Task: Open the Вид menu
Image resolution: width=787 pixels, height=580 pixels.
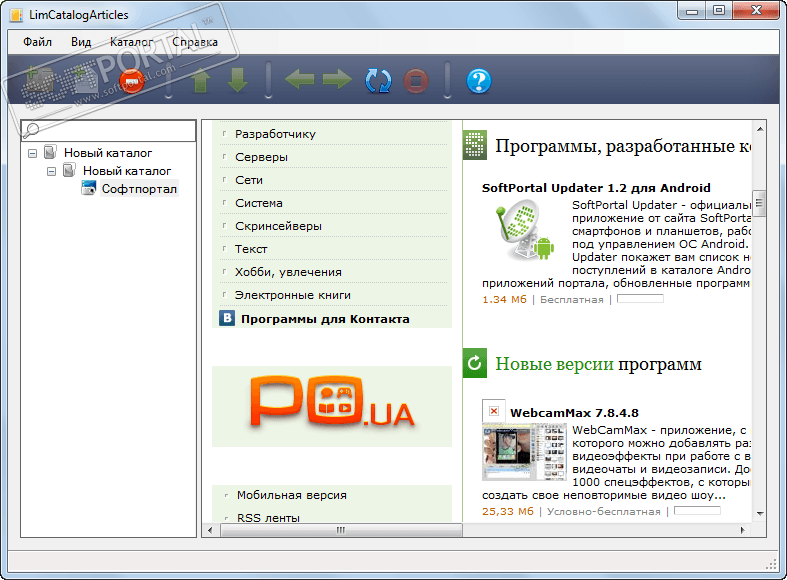Action: (x=81, y=42)
